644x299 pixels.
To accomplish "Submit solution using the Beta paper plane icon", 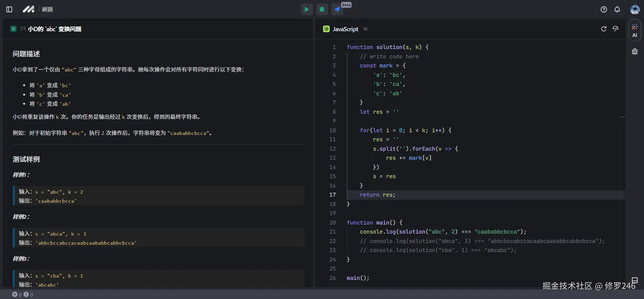I will pyautogui.click(x=337, y=9).
